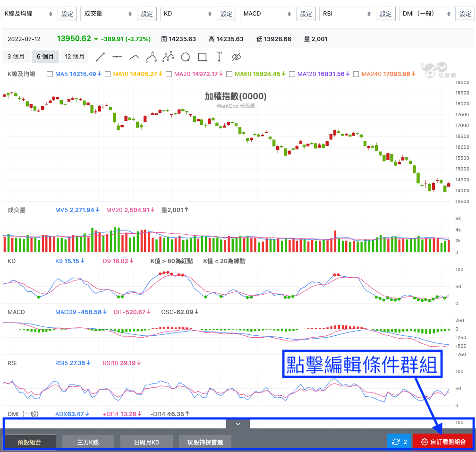Screen dimensions: 476x452
Task: Enable the MA5 moving average checkbox
Action: pos(50,74)
